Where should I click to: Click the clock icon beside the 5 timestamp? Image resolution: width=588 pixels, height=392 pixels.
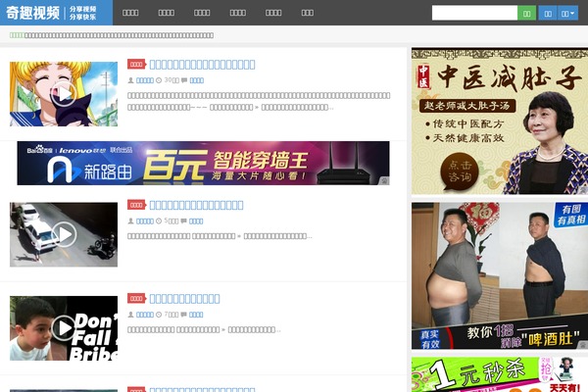pyautogui.click(x=159, y=220)
